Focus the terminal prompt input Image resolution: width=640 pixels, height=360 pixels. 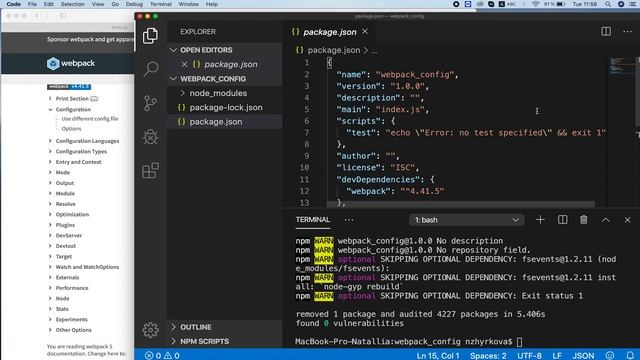pyautogui.click(x=519, y=341)
